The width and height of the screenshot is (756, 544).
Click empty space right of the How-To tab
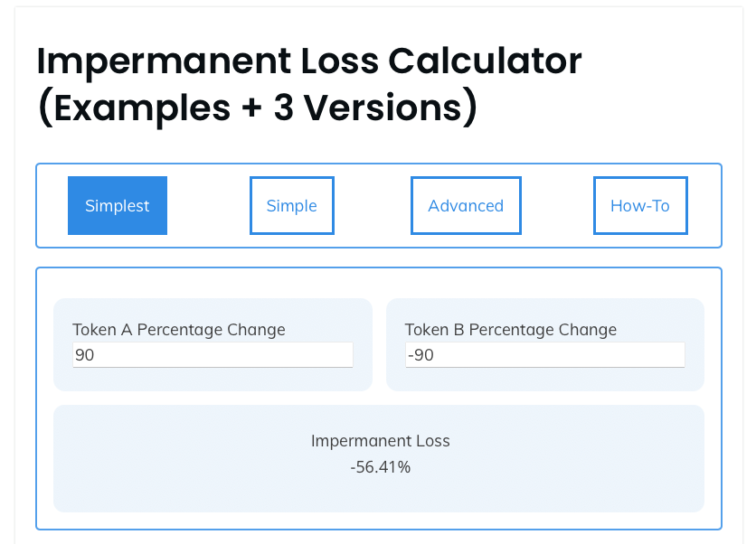pos(704,205)
